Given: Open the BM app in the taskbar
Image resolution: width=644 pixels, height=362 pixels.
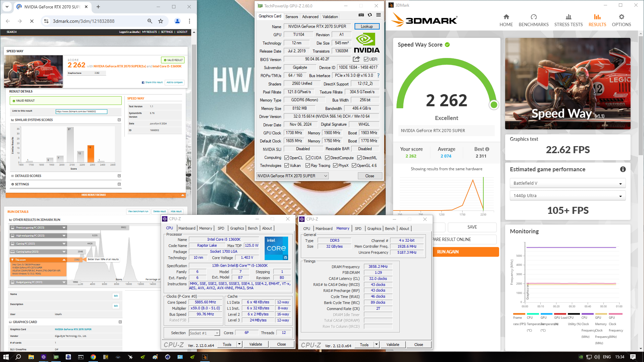Looking at the screenshot, I should click(106, 357).
